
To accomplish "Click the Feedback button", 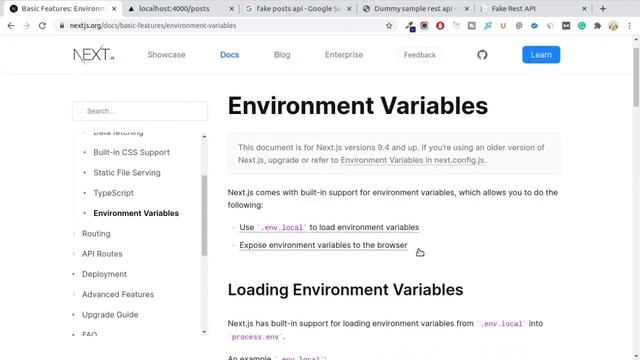I will coord(420,55).
